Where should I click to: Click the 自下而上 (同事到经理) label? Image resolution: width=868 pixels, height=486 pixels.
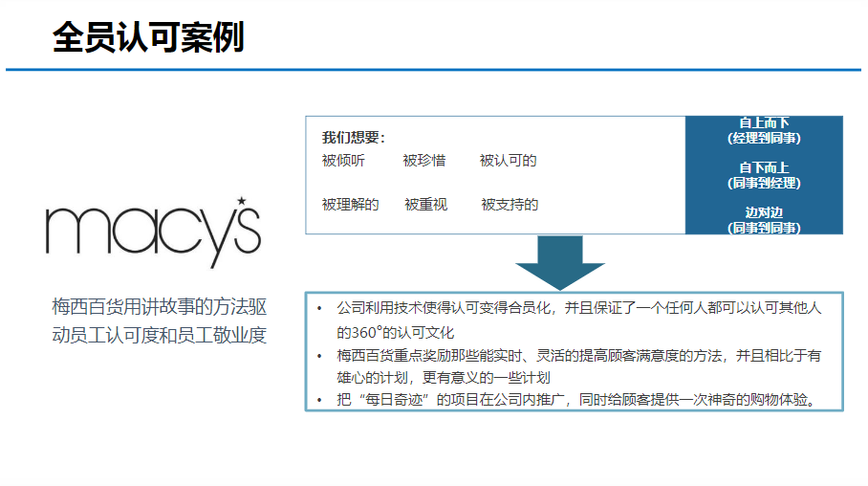pos(764,175)
